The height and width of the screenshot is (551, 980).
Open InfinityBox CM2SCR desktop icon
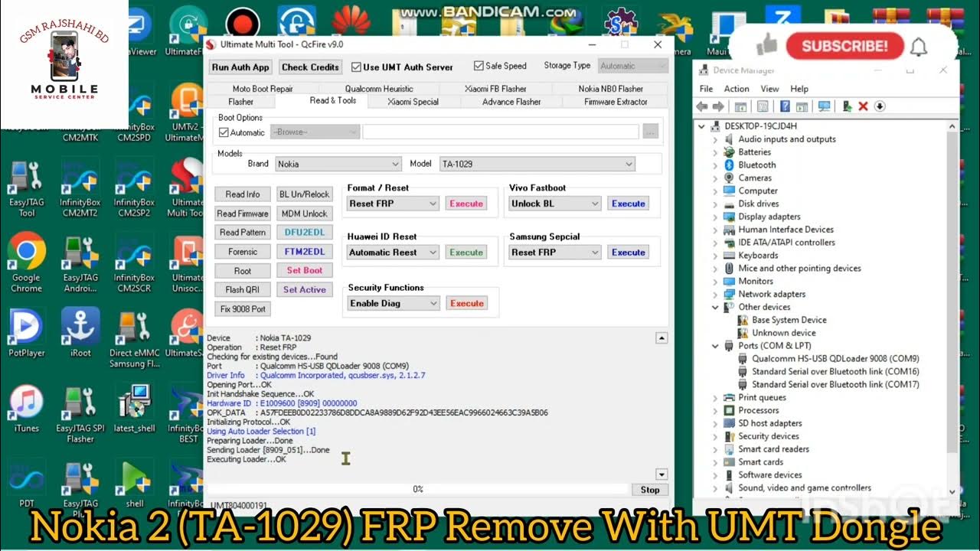pos(134,262)
